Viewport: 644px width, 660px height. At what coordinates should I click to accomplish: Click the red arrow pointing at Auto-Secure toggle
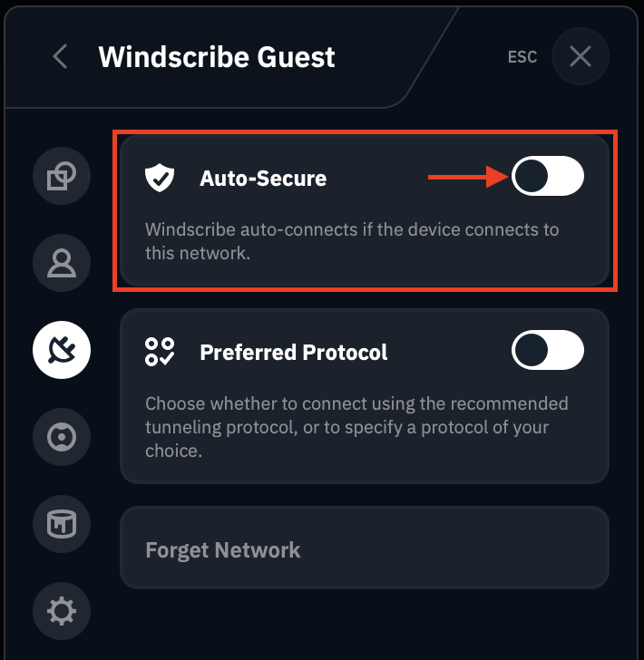point(466,177)
